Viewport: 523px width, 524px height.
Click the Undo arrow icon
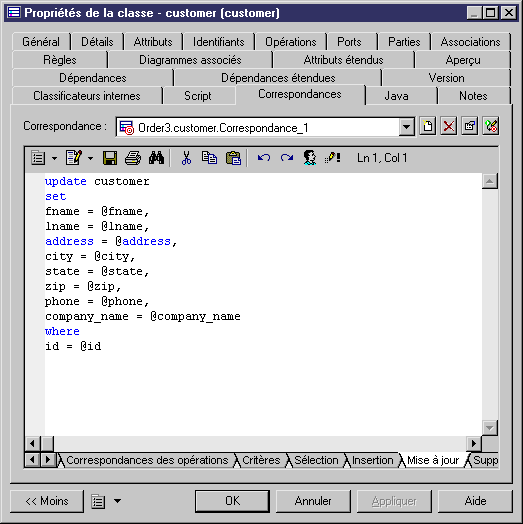[x=264, y=158]
